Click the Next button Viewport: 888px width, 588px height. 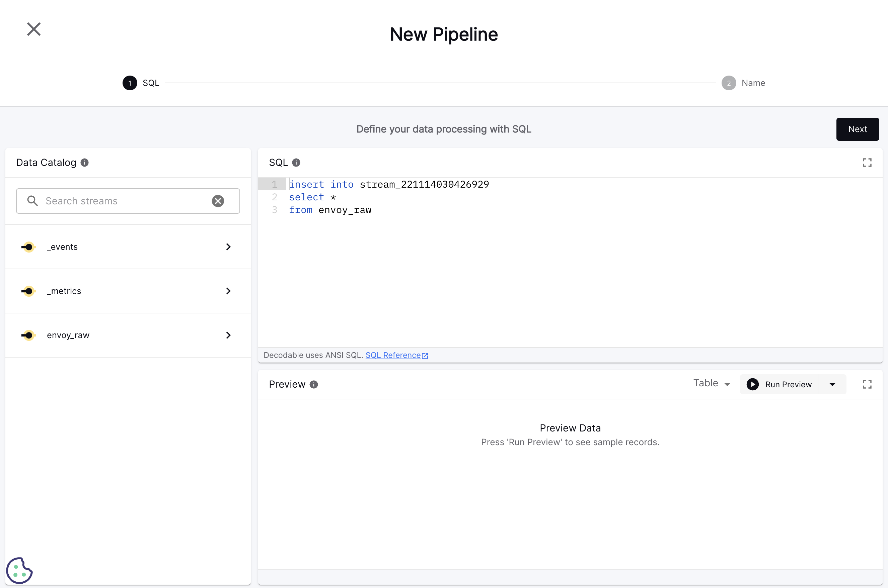tap(857, 129)
